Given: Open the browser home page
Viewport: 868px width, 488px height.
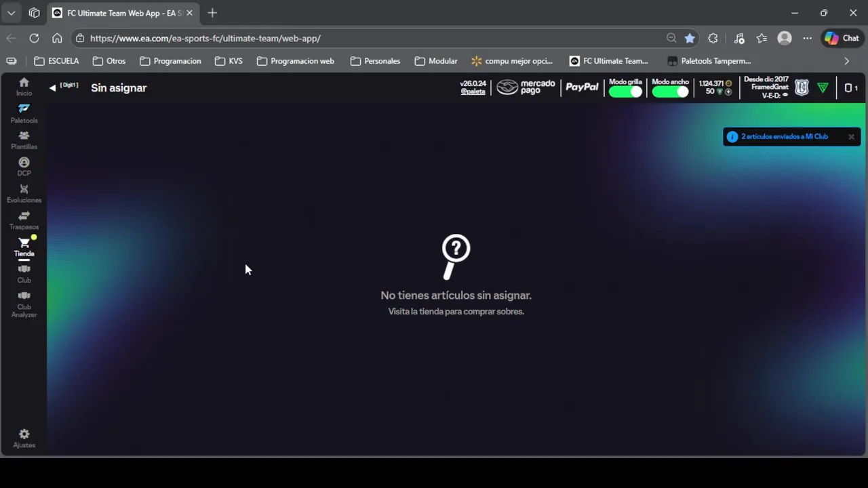Looking at the screenshot, I should 57,39.
